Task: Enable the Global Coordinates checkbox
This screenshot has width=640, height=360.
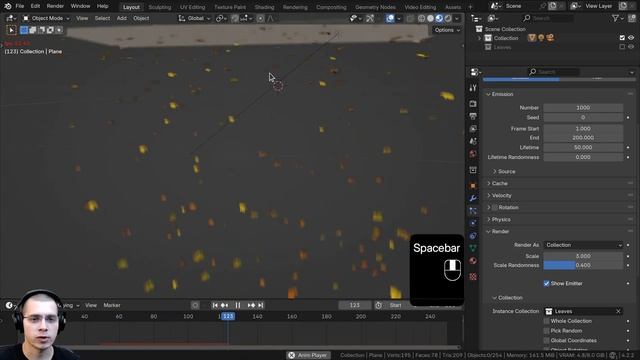Action: click(x=546, y=340)
